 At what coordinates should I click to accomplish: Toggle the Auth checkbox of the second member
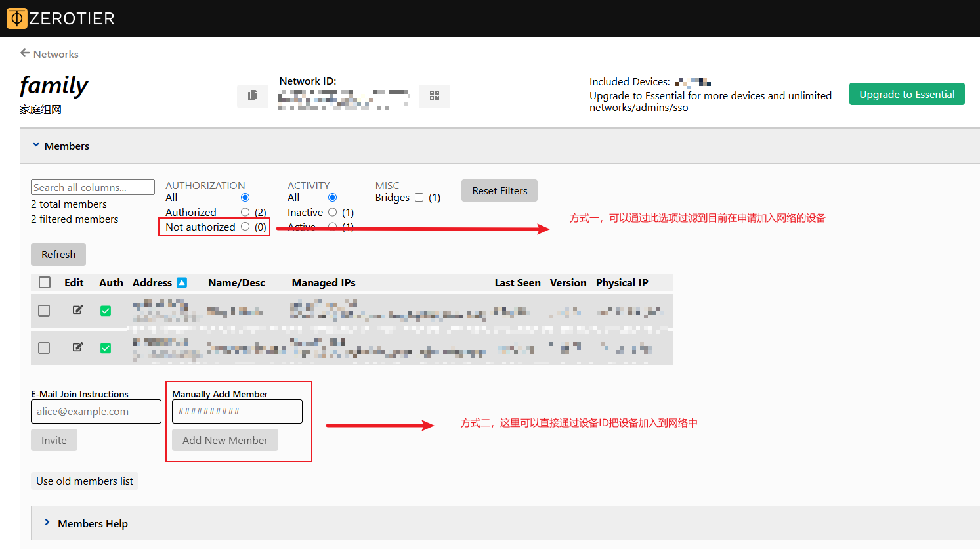click(106, 348)
